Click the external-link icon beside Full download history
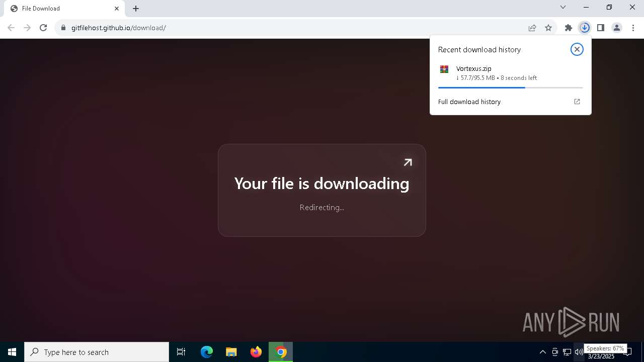 [577, 102]
